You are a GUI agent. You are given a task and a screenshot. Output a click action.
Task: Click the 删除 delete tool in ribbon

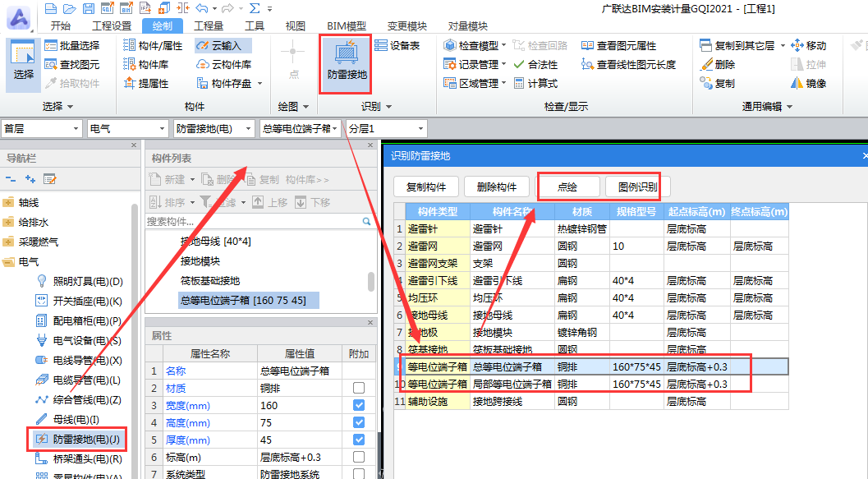(x=718, y=64)
